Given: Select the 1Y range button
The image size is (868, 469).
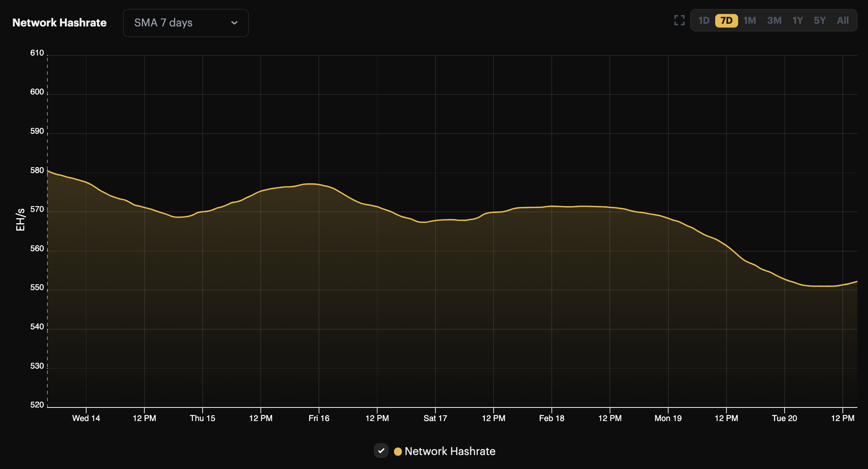Looking at the screenshot, I should click(x=798, y=20).
